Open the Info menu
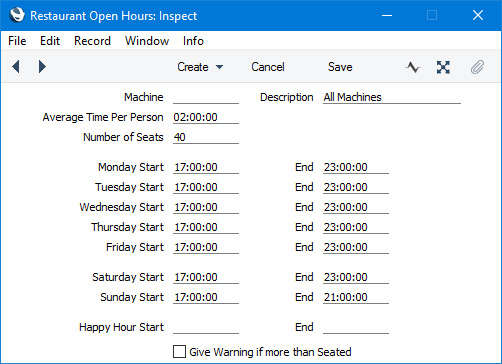The image size is (502, 364). [x=193, y=41]
